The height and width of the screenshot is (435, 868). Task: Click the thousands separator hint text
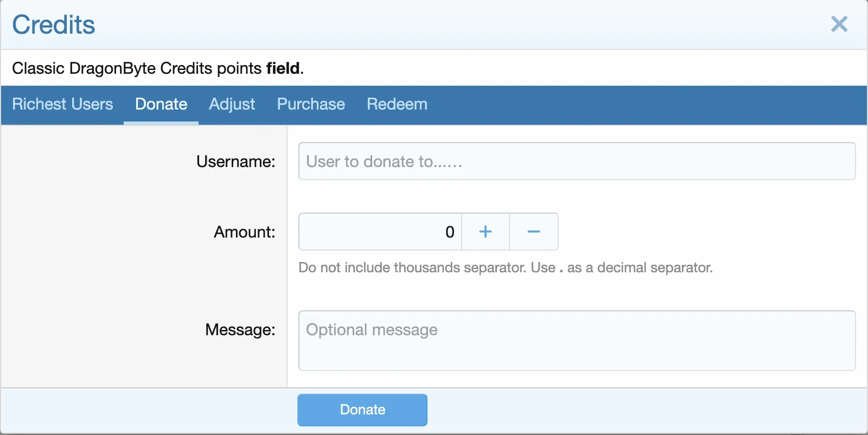pyautogui.click(x=506, y=267)
